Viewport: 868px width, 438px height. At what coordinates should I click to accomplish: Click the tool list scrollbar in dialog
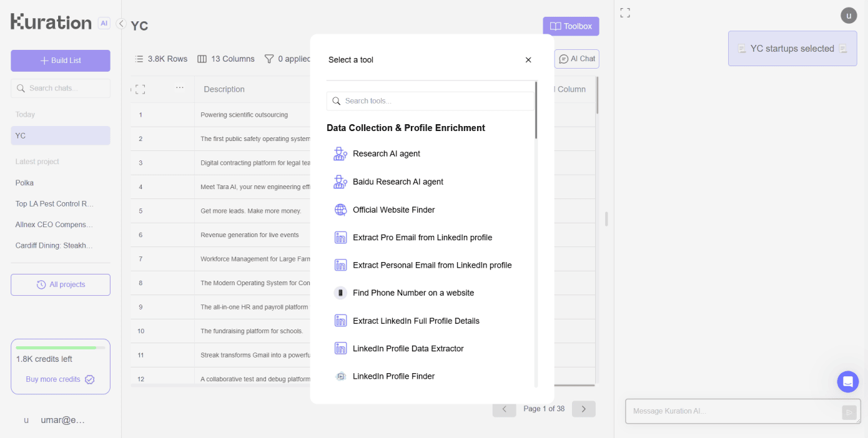pyautogui.click(x=536, y=110)
